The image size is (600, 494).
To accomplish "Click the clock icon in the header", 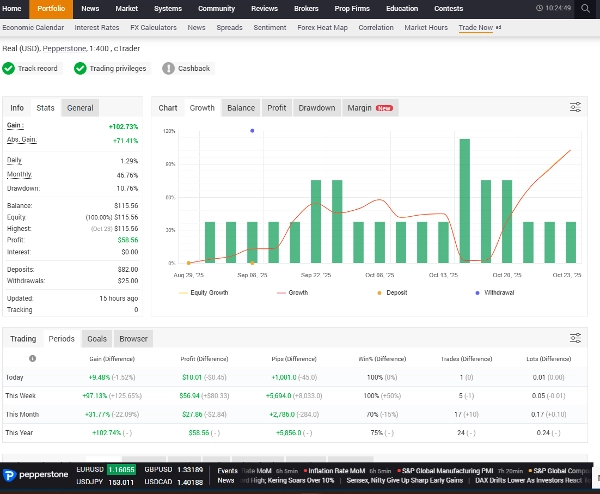I will tap(540, 8).
